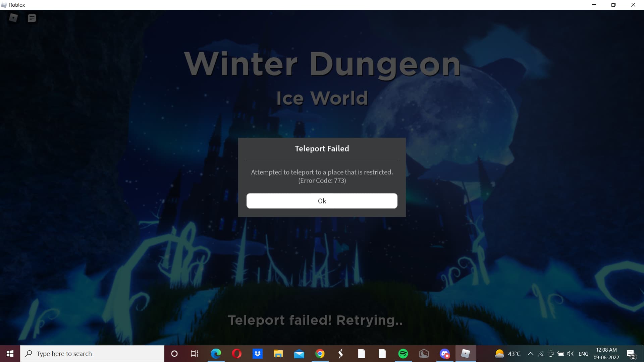Open Spotify from the taskbar
The image size is (644, 362).
point(403,354)
